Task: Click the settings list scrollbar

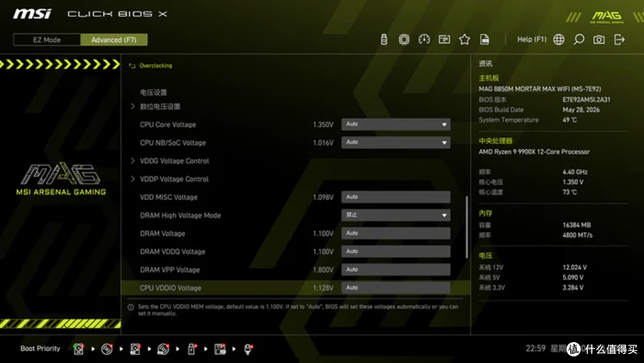Action: [466, 227]
